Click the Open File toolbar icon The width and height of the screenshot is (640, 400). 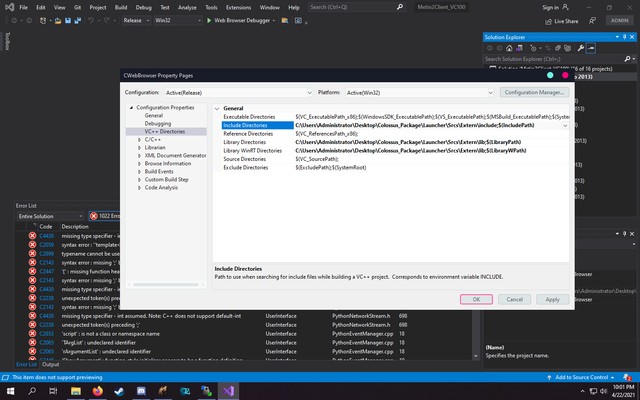58,20
